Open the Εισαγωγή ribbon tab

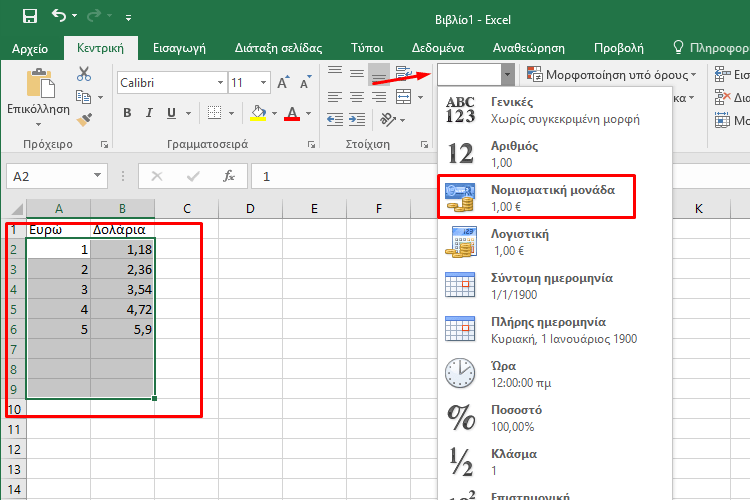tap(179, 47)
